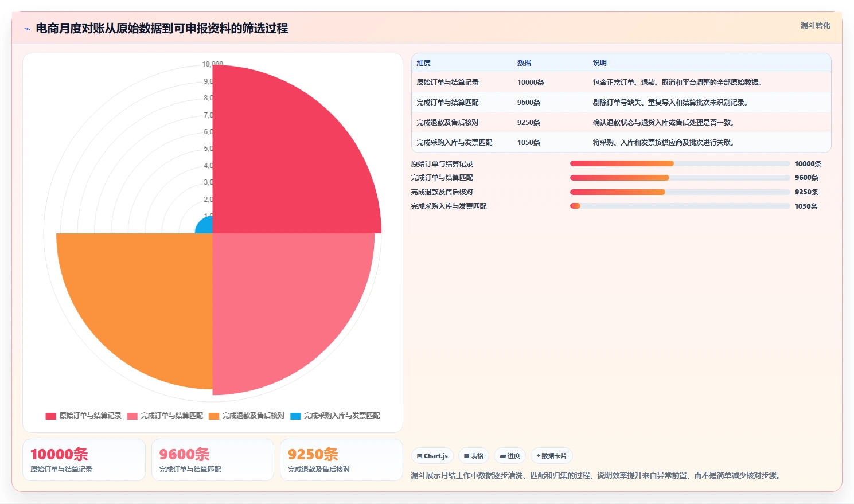854x504 pixels.
Task: Toggle the 完成退款及售后核对 legend swatch
Action: pyautogui.click(x=214, y=416)
